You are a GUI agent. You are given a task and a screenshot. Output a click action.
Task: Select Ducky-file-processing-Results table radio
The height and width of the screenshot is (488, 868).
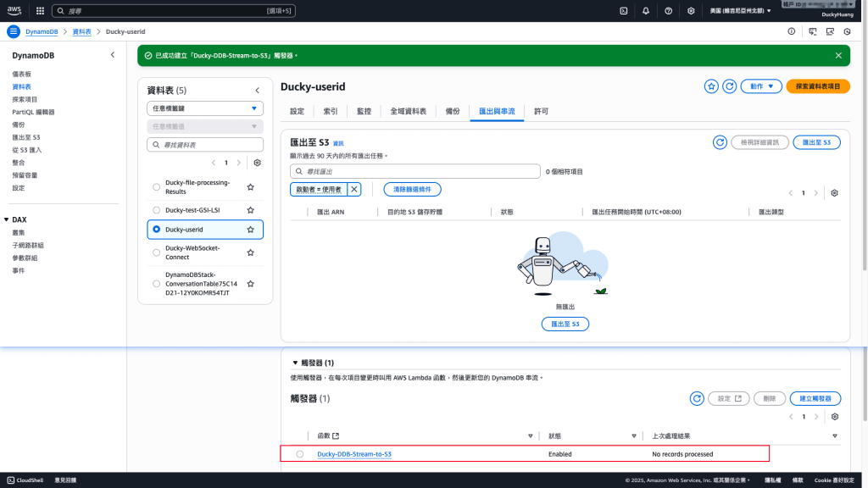(x=156, y=187)
